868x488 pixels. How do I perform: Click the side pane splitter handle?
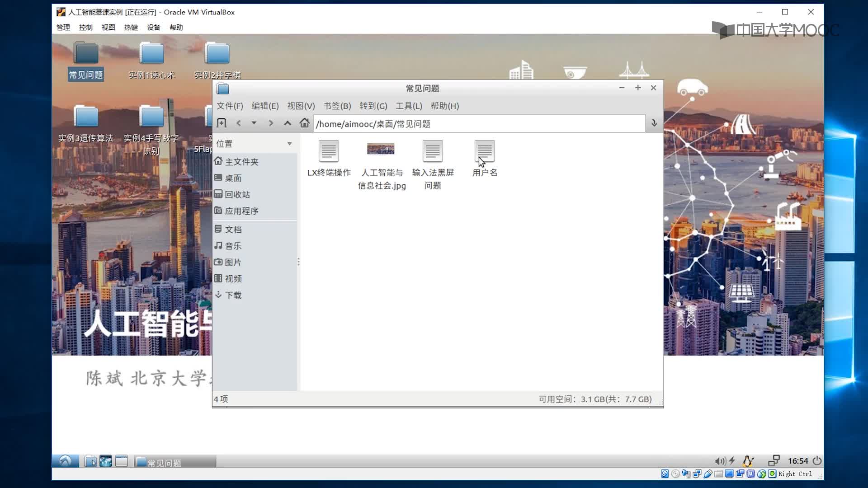coord(298,262)
